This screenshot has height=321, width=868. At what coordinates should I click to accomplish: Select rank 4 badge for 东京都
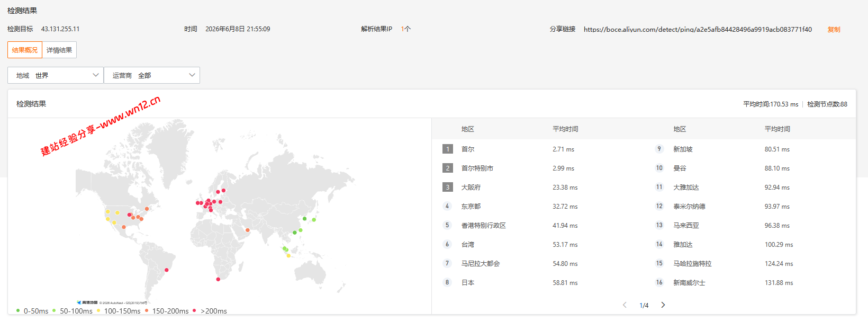447,206
